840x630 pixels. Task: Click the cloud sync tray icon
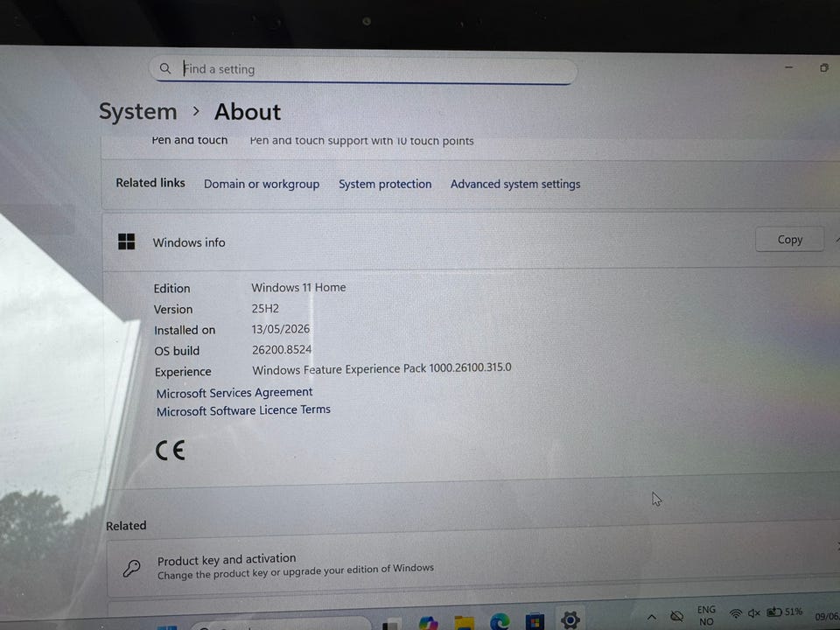[x=676, y=616]
